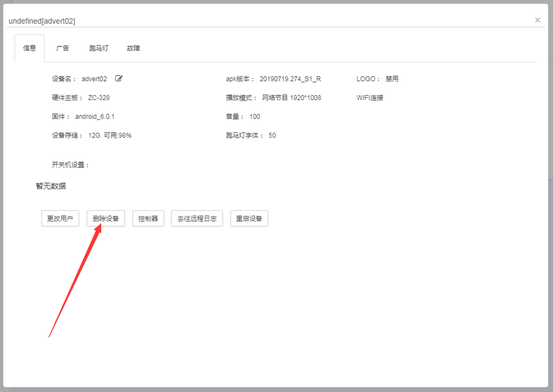Click the apk version value 20190719.274_S1_R

click(290, 79)
